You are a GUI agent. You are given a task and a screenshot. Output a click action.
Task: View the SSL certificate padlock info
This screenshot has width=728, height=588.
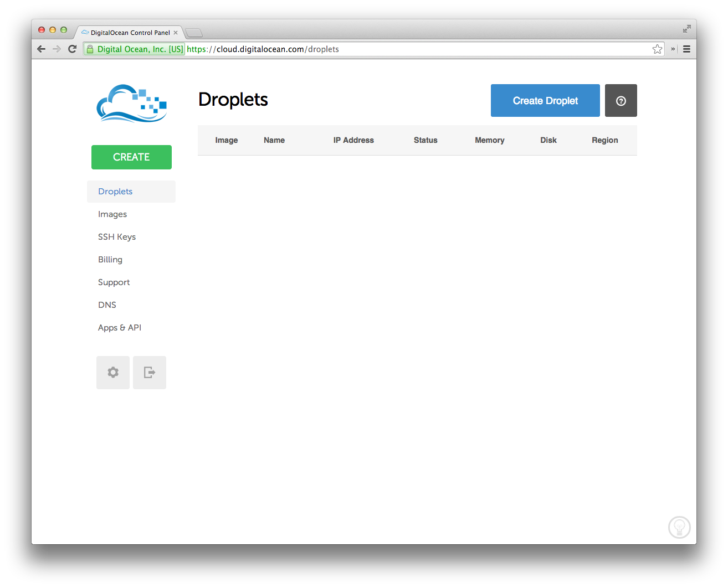[x=90, y=49]
